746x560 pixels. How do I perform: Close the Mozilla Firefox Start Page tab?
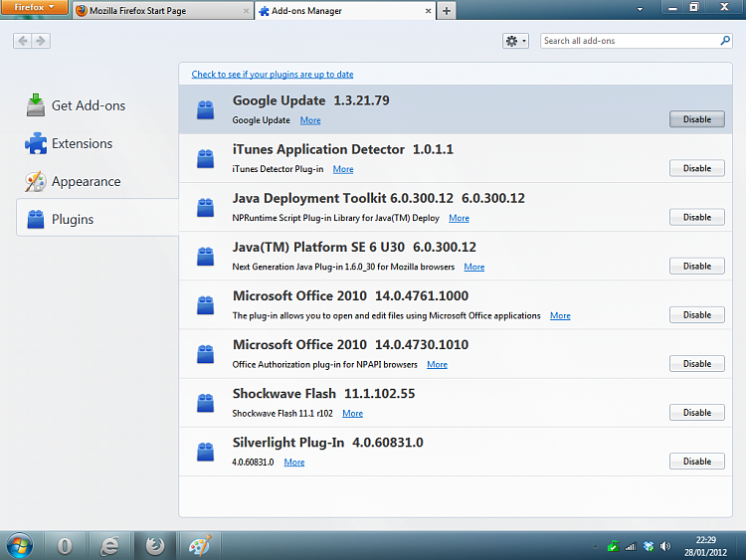tap(246, 11)
